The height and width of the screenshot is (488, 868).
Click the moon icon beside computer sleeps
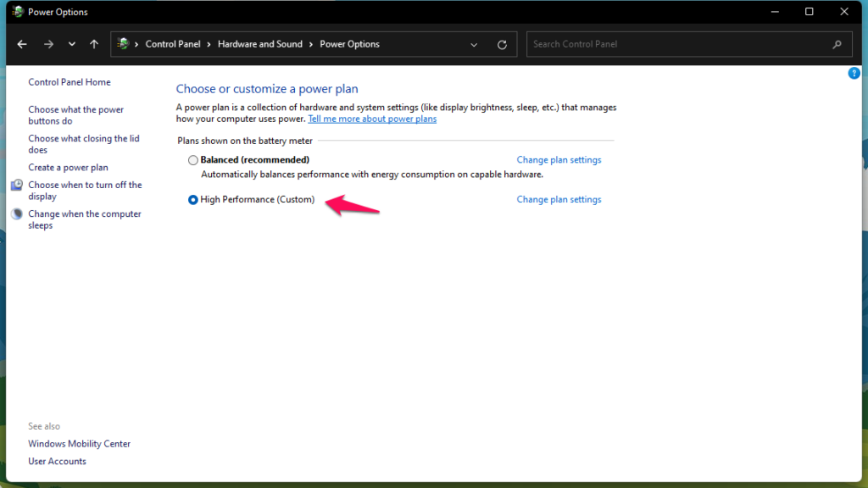click(x=17, y=213)
